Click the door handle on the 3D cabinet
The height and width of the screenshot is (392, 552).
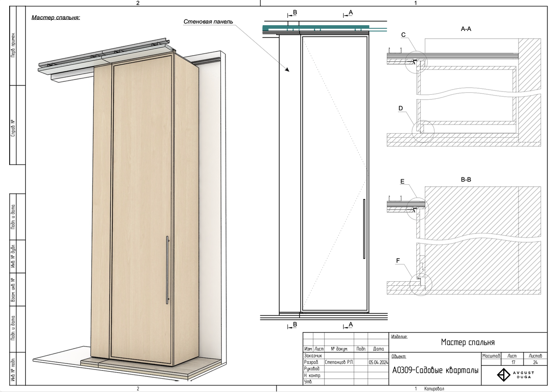coord(167,270)
